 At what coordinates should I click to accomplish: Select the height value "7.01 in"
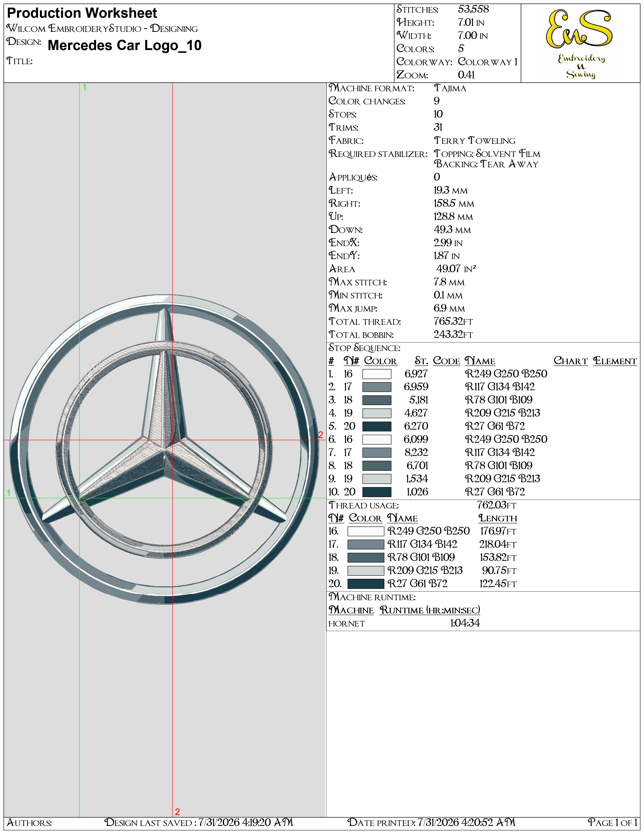(471, 22)
